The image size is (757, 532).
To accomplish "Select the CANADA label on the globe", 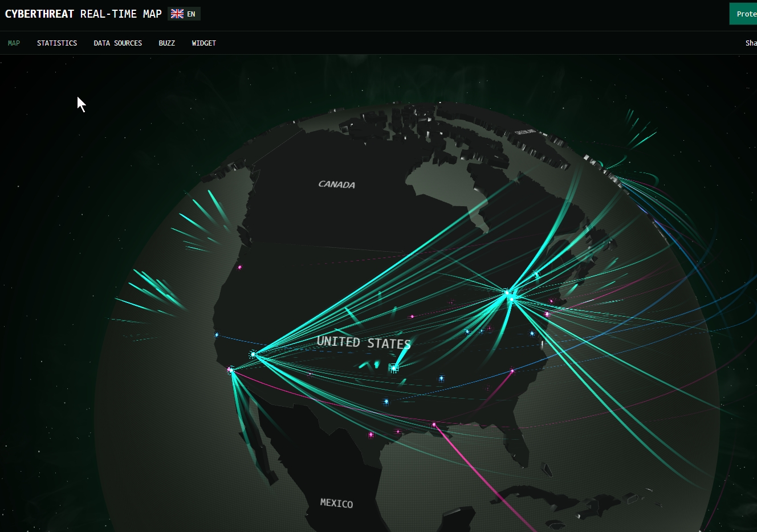I will click(337, 185).
